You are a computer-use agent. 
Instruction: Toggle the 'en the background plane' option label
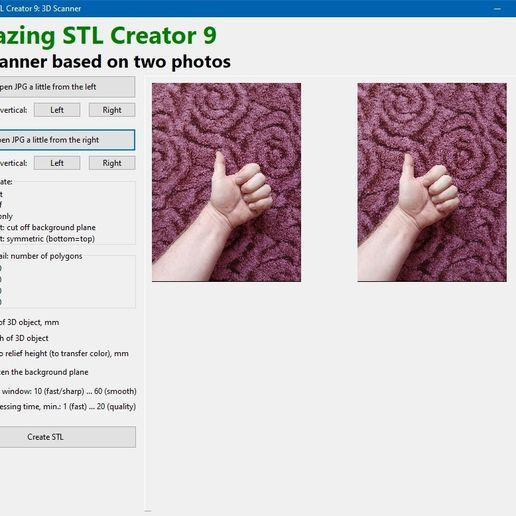[44, 372]
